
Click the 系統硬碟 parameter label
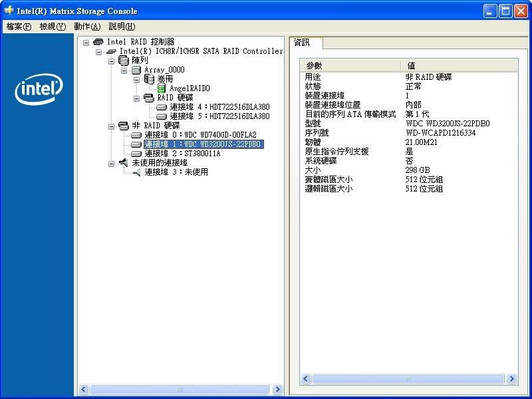tap(321, 161)
